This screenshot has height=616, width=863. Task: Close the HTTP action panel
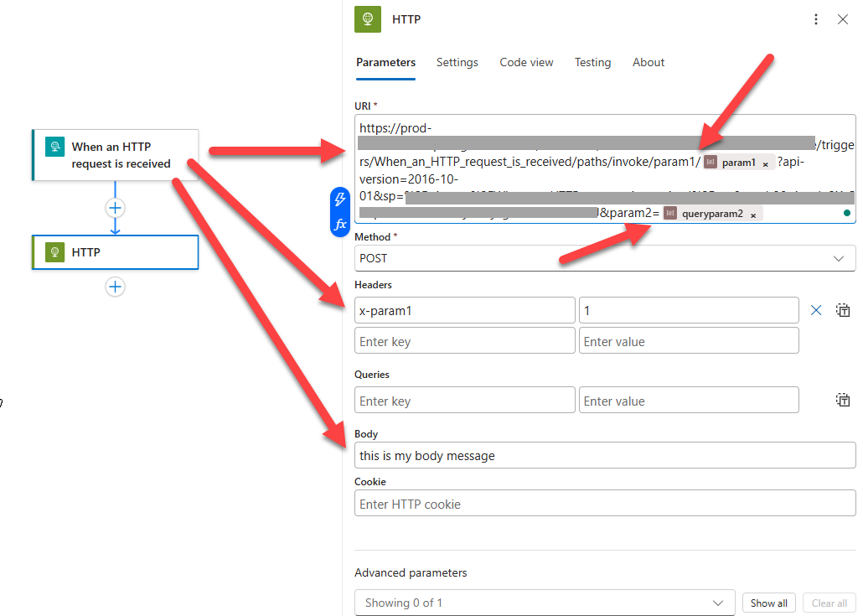point(843,19)
